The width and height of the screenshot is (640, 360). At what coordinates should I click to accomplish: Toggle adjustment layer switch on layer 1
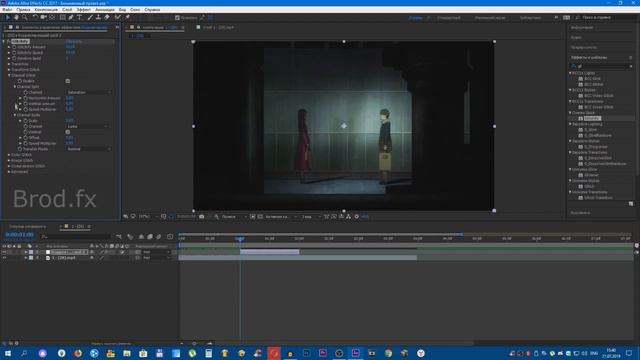pos(122,252)
